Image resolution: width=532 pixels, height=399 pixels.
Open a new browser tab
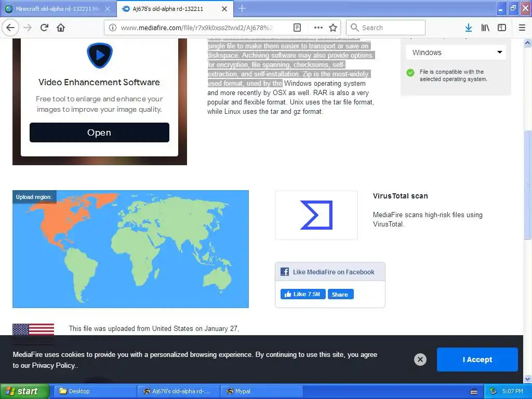[242, 8]
